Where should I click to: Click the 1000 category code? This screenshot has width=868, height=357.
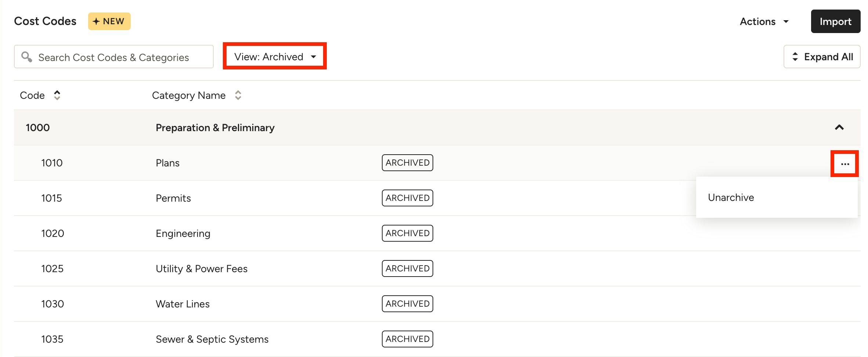click(37, 127)
